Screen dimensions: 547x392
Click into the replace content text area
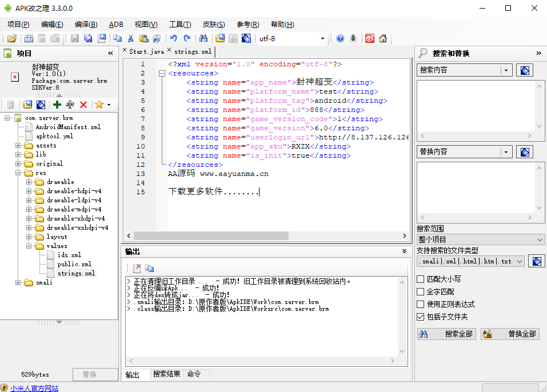pyautogui.click(x=476, y=189)
